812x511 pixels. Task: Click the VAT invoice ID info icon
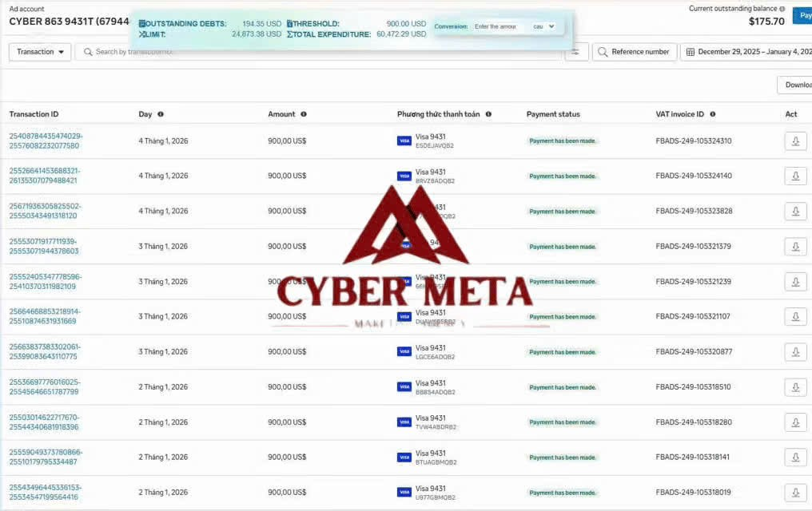713,114
